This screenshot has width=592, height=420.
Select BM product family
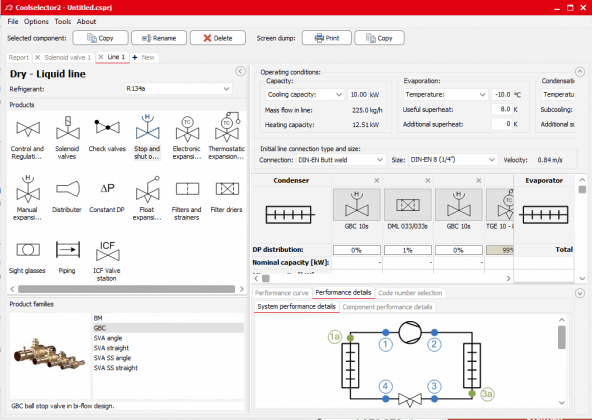pyautogui.click(x=168, y=318)
